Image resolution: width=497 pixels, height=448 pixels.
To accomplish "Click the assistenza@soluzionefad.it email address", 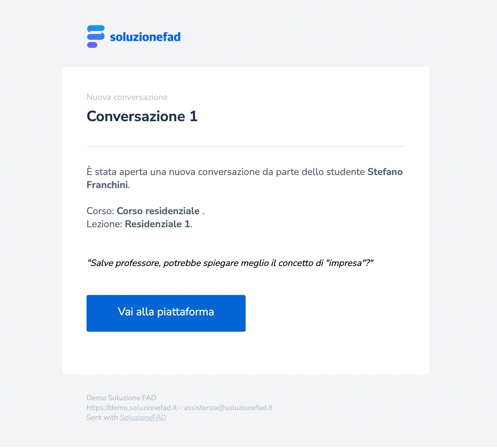I will click(x=228, y=408).
